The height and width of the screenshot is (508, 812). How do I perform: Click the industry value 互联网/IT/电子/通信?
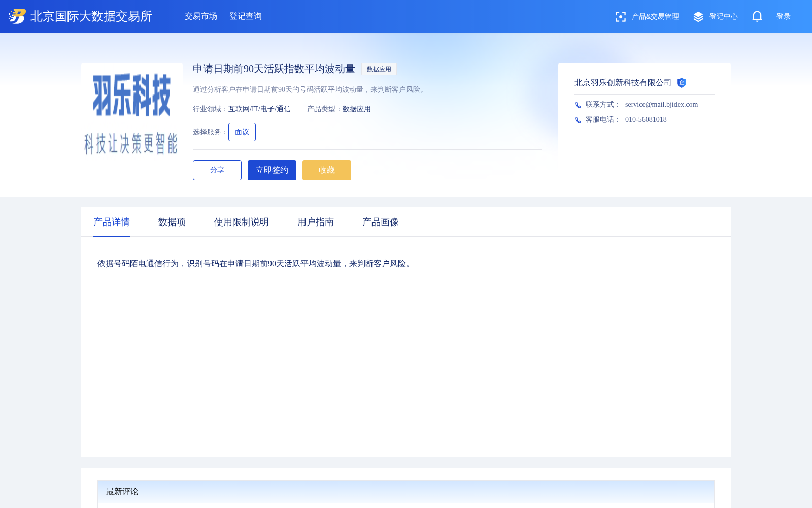(x=260, y=109)
